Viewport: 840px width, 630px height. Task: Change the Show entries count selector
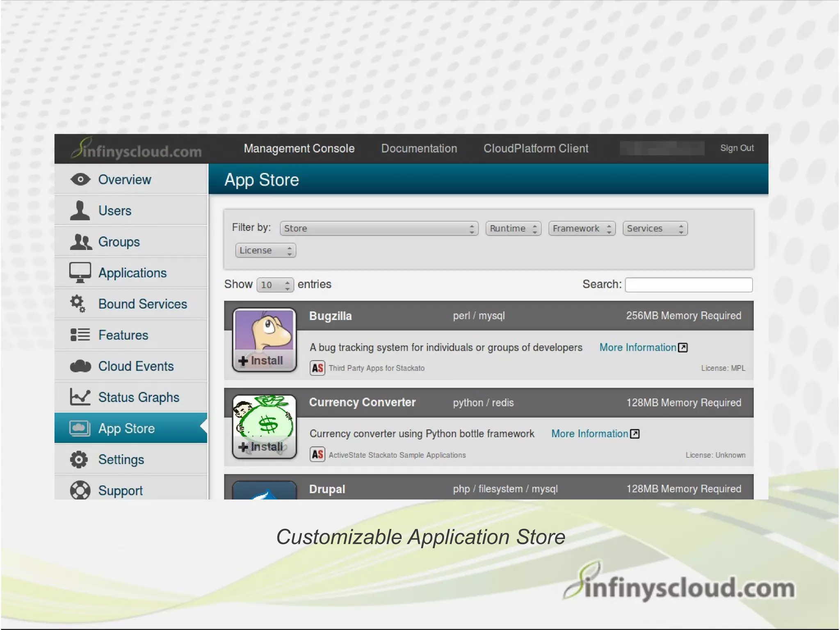(275, 285)
